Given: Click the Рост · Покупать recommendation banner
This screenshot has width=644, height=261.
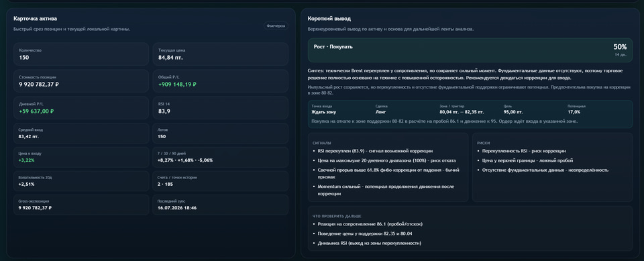Looking at the screenshot, I should [x=470, y=50].
